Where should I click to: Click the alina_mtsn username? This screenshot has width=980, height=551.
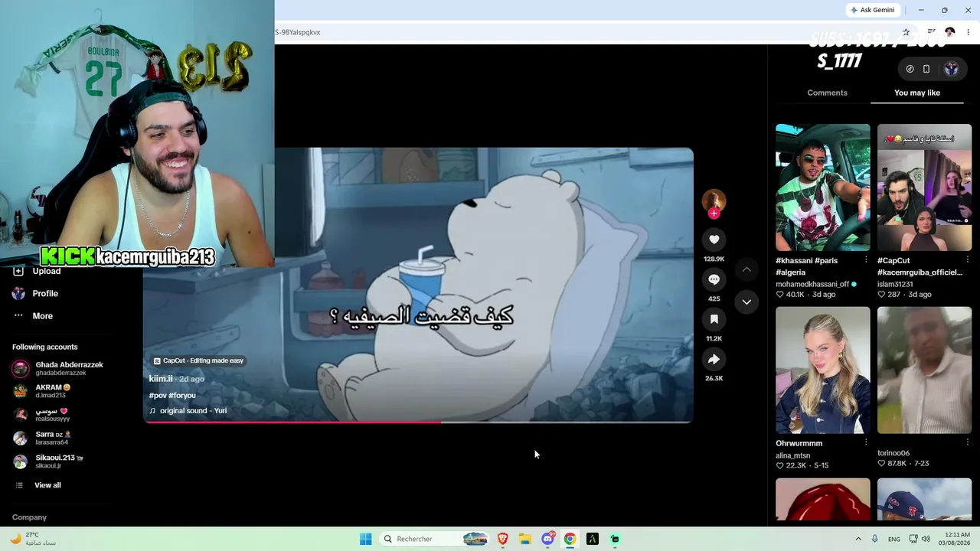(793, 455)
